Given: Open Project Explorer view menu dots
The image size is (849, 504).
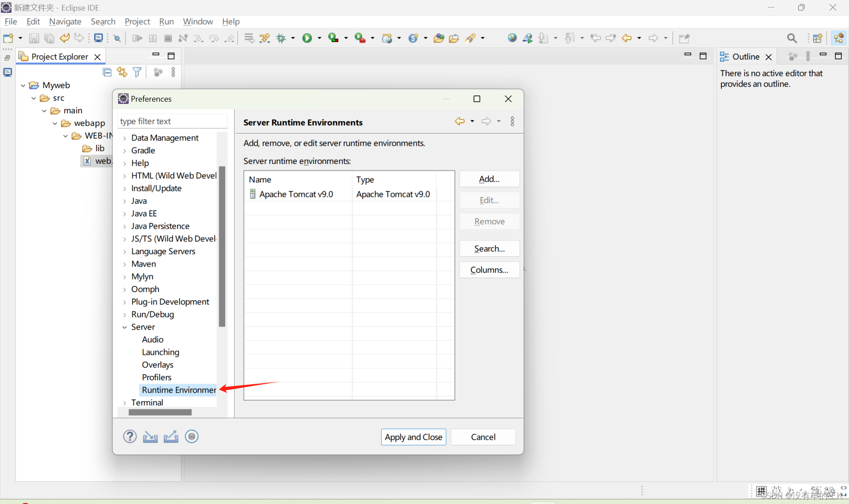Looking at the screenshot, I should (x=173, y=72).
